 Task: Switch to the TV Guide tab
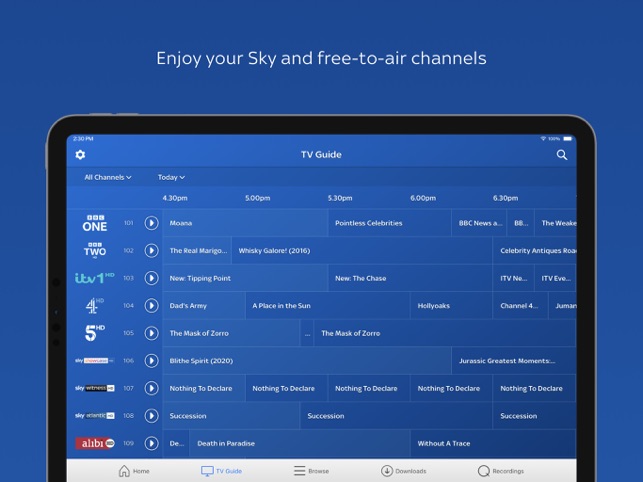click(x=221, y=471)
